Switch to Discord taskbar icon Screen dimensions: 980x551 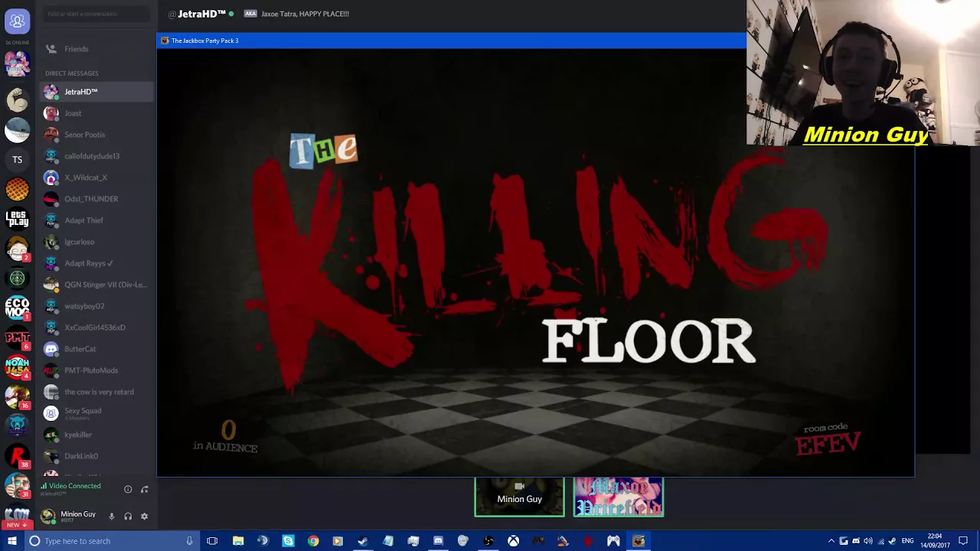pos(438,541)
